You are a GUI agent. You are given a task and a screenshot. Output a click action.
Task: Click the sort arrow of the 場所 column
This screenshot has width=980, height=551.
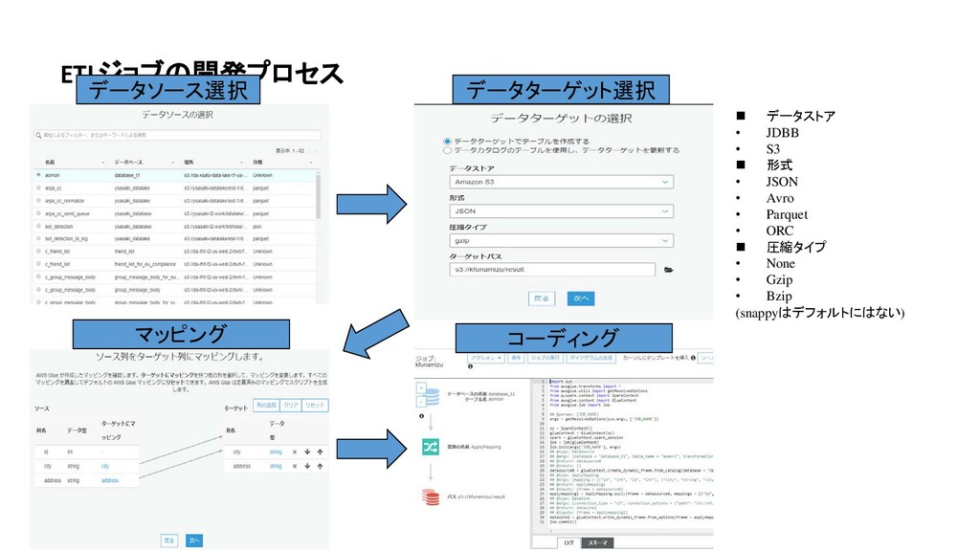pos(241,163)
